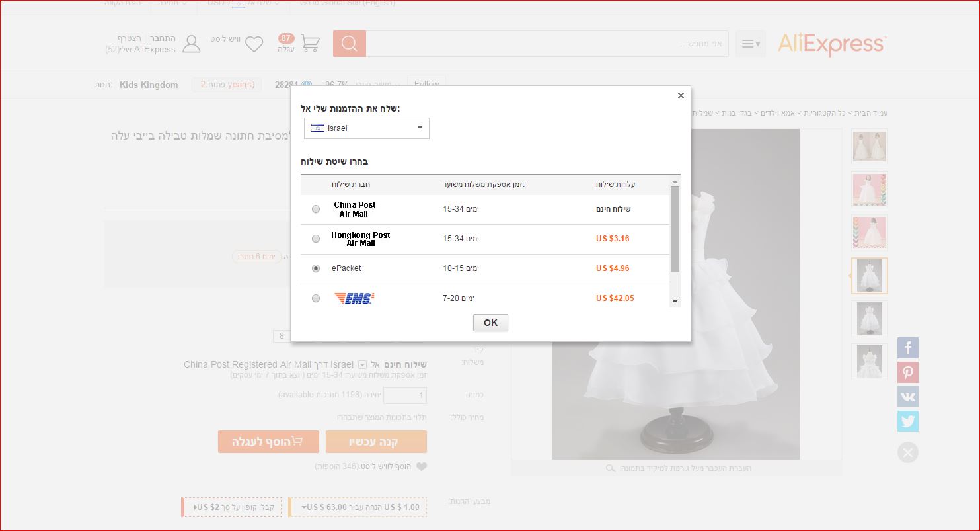Expand the US $63.00 discount offer
The height and width of the screenshot is (531, 980).
click(358, 507)
